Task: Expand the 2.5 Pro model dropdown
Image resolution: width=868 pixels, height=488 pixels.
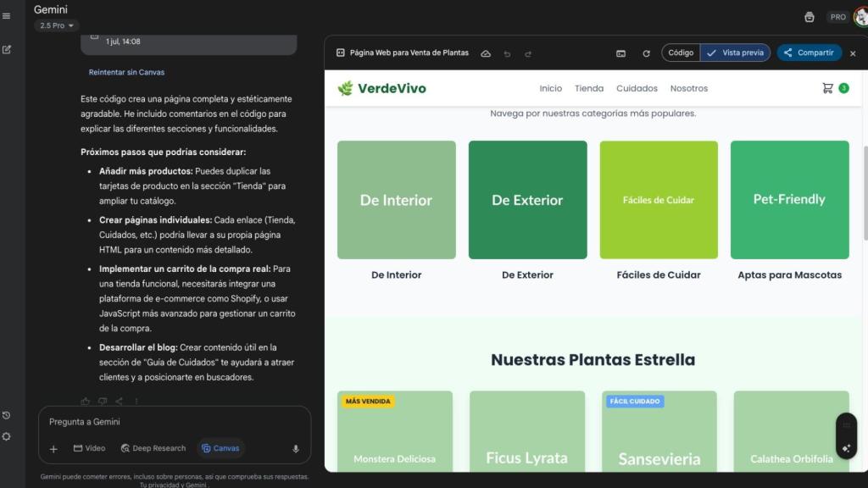Action: [57, 25]
